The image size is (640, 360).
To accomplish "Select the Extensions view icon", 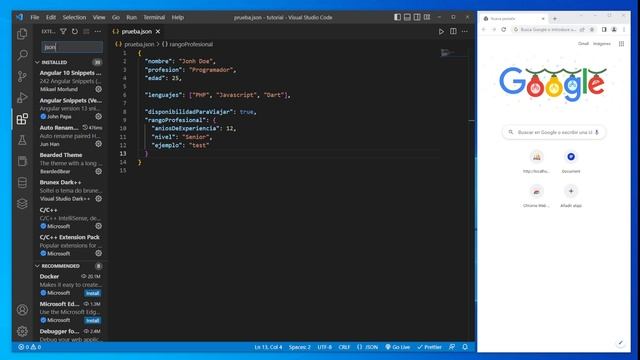I will point(22,119).
